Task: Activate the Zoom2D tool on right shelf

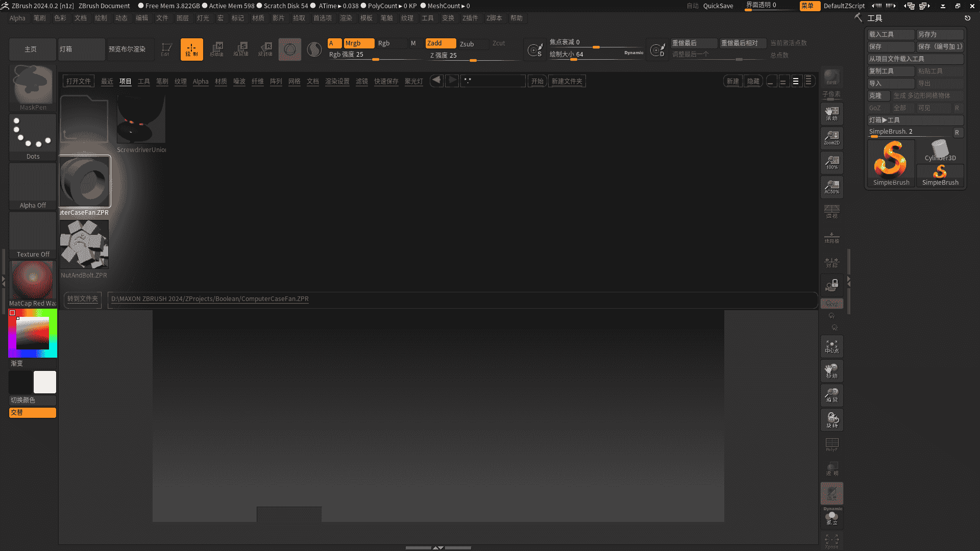Action: (x=831, y=138)
